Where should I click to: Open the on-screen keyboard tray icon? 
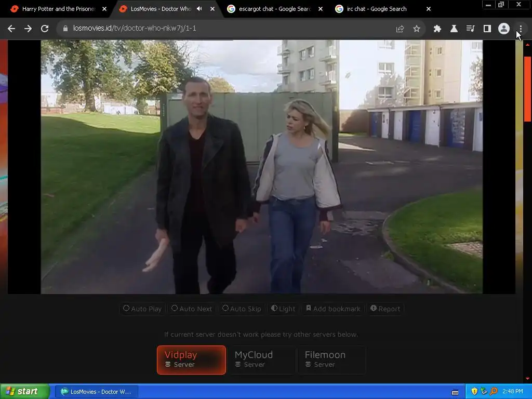click(455, 392)
